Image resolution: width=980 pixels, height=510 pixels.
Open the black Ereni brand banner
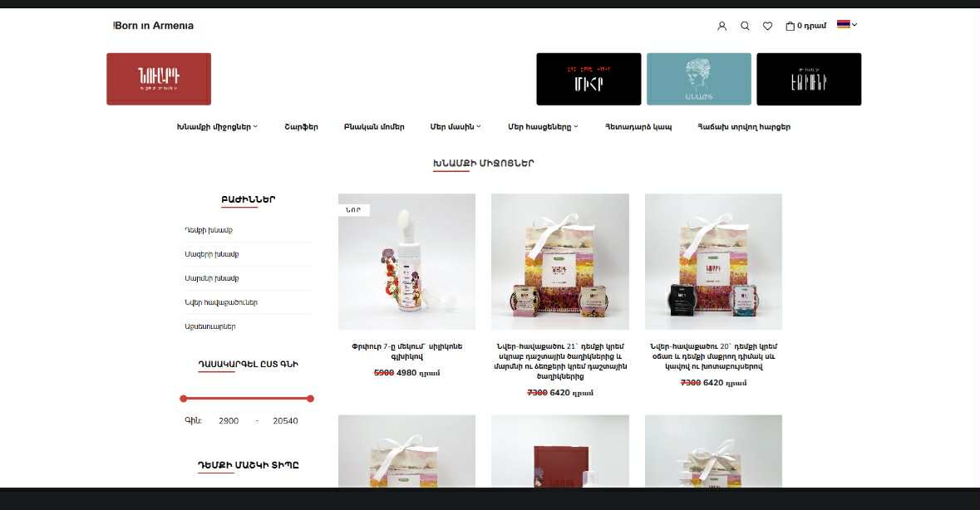coord(809,79)
